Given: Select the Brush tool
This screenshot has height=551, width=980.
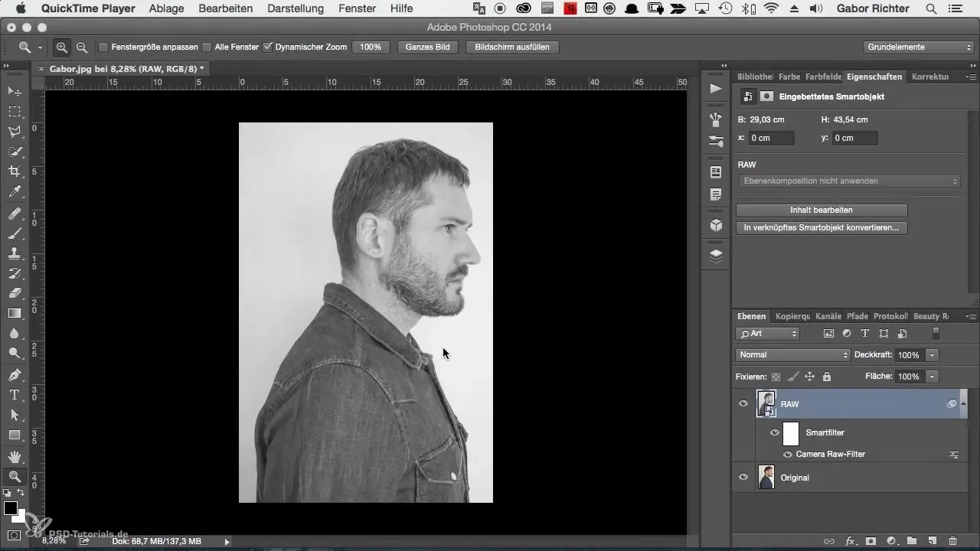Looking at the screenshot, I should [x=15, y=233].
